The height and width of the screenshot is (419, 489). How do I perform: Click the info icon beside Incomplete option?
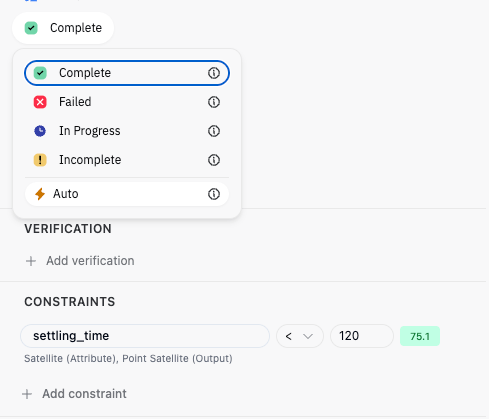tap(214, 160)
